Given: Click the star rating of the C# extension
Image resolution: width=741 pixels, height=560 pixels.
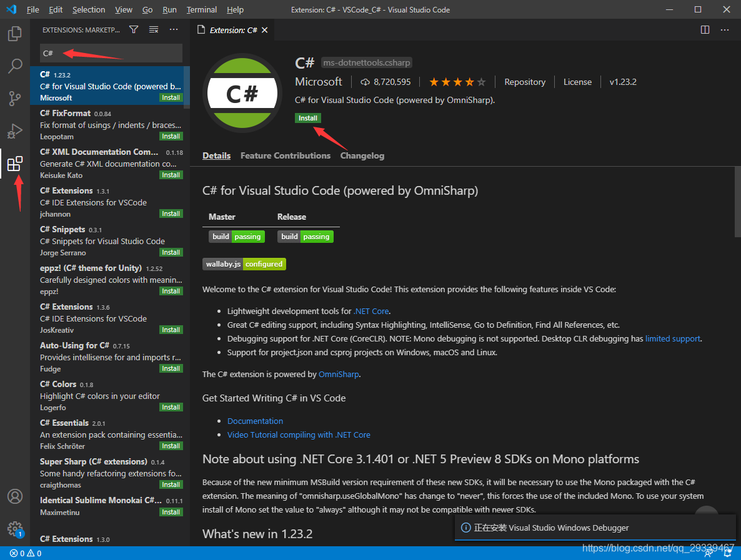Looking at the screenshot, I should pyautogui.click(x=457, y=82).
